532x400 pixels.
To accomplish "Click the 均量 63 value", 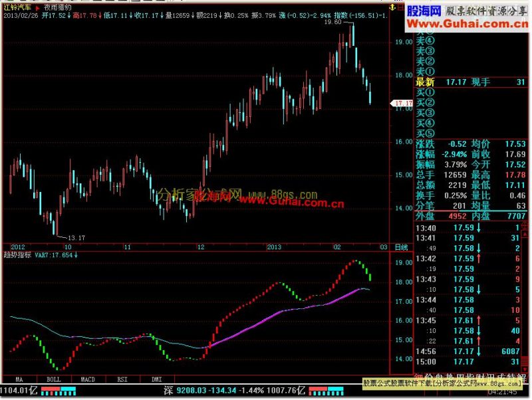I will click(521, 206).
